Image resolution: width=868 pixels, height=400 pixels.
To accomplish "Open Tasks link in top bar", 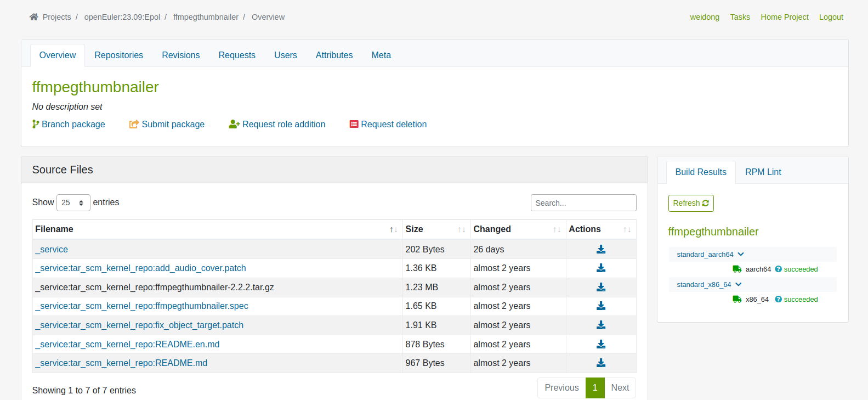I will click(740, 17).
